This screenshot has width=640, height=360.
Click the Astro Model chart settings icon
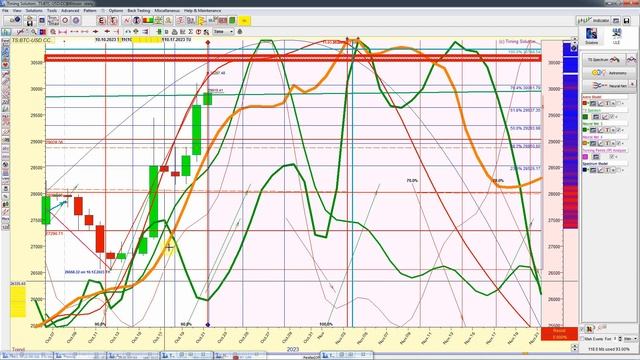tap(593, 103)
